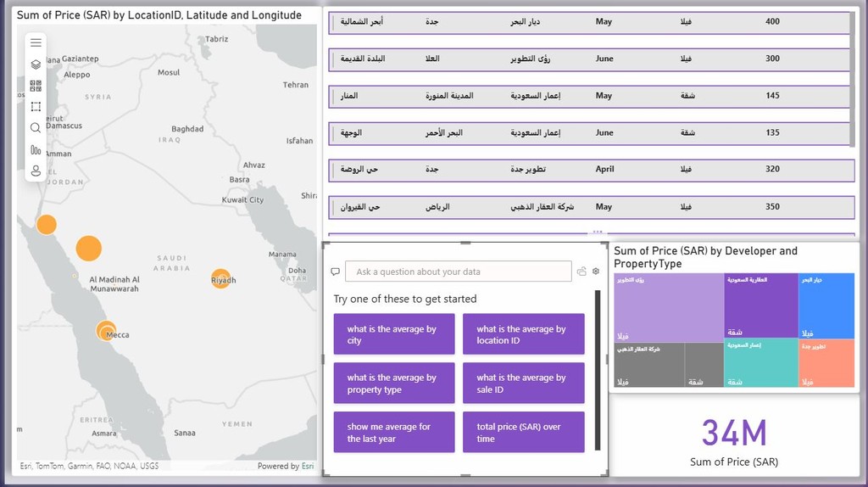Click the Riyadh bubble on the map
This screenshot has height=487, width=868.
pyautogui.click(x=220, y=278)
